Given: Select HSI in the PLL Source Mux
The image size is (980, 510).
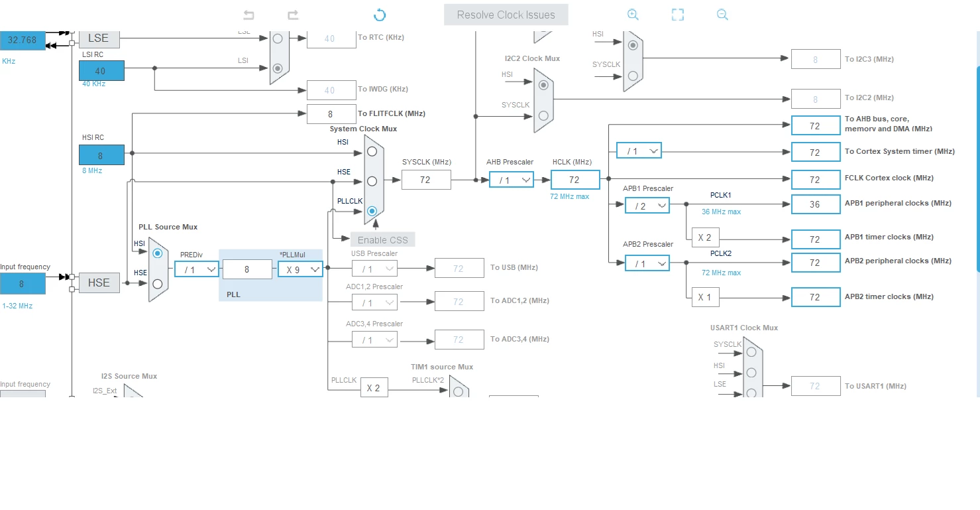Looking at the screenshot, I should coord(157,253).
